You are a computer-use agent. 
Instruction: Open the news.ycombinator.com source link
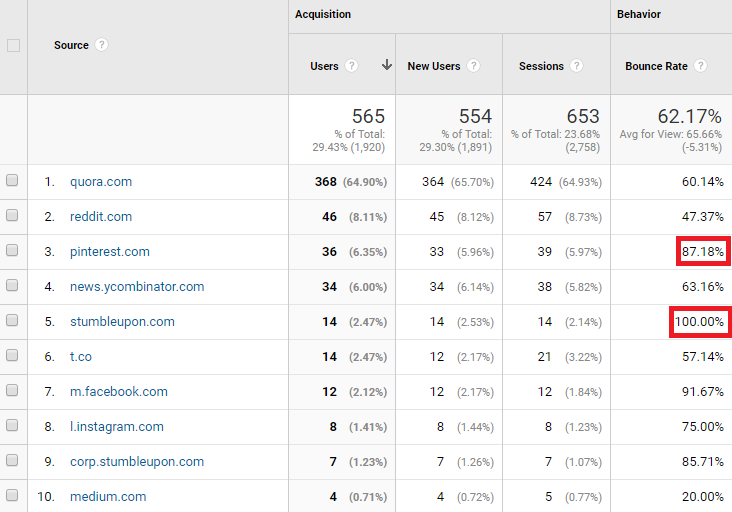(x=137, y=287)
